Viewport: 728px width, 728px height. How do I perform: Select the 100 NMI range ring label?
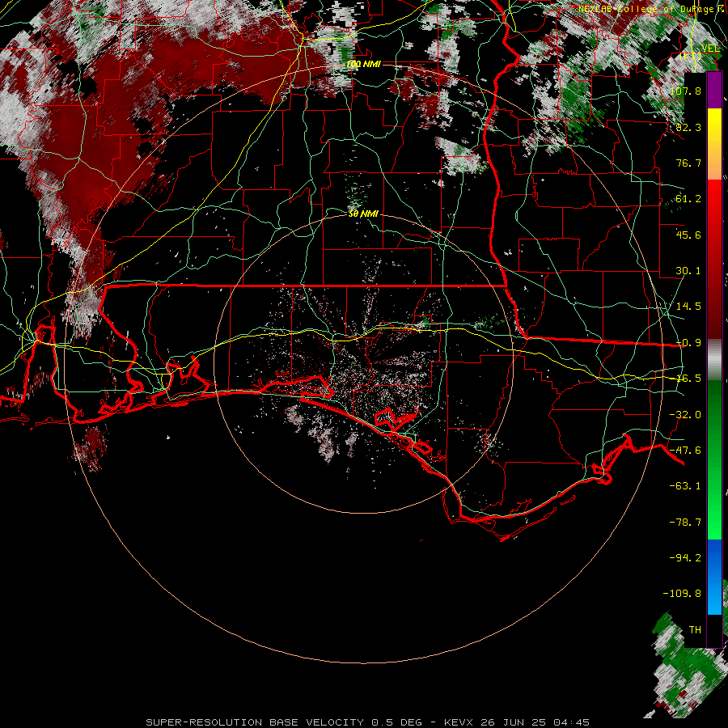[363, 64]
